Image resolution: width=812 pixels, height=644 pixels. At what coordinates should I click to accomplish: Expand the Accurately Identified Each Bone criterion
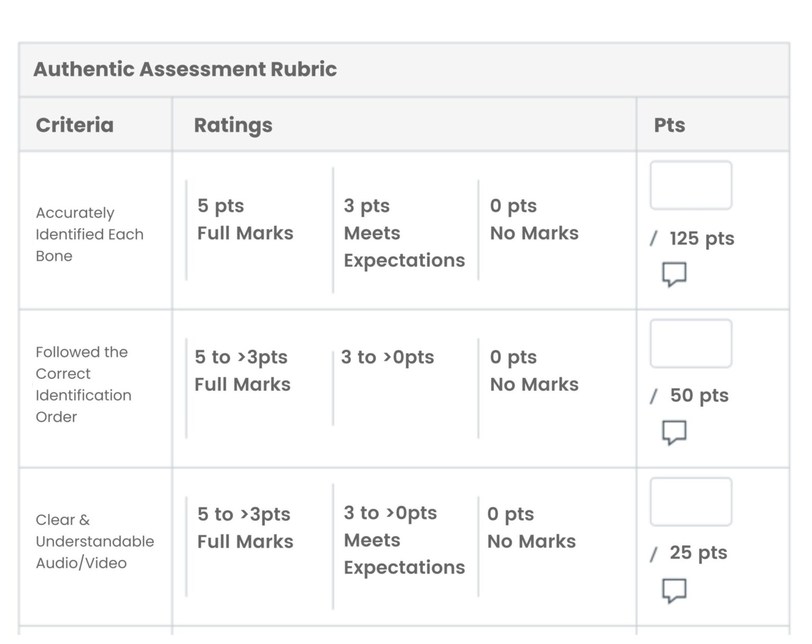(89, 234)
